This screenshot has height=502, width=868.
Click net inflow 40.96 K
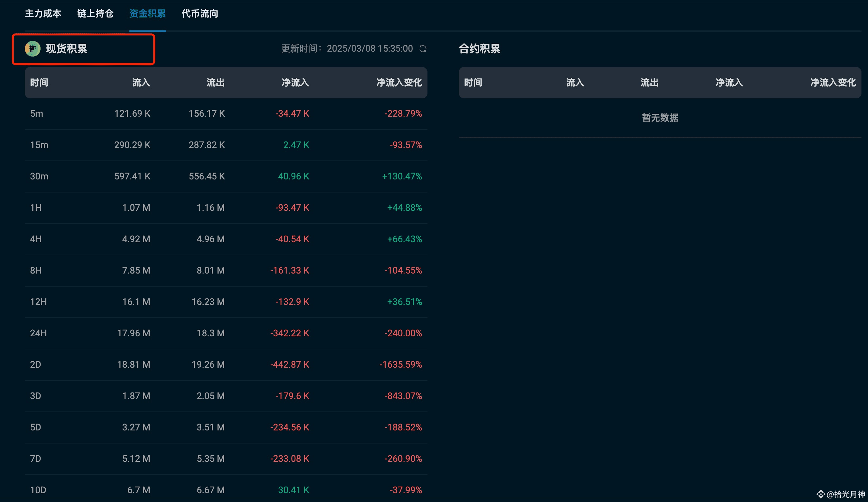pos(293,176)
